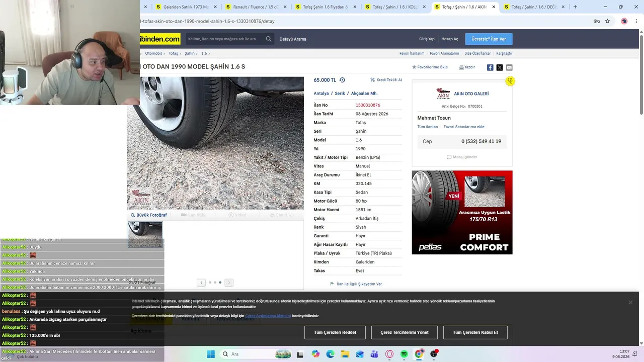644x362 pixels.
Task: Click the Akçaalan Mh. link
Action: point(364,94)
